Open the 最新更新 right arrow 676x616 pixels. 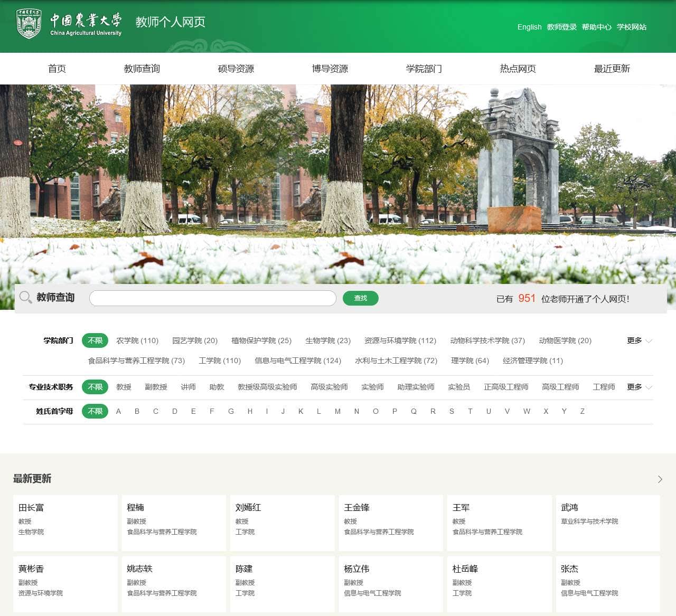[x=660, y=479]
